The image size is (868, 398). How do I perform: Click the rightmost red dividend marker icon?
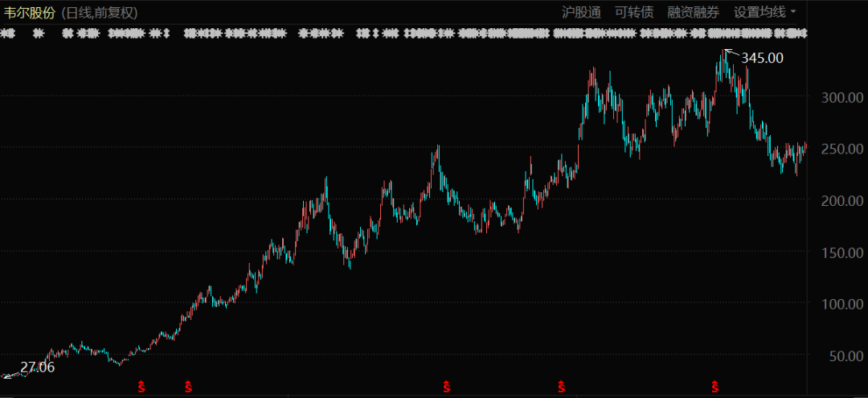click(x=714, y=388)
